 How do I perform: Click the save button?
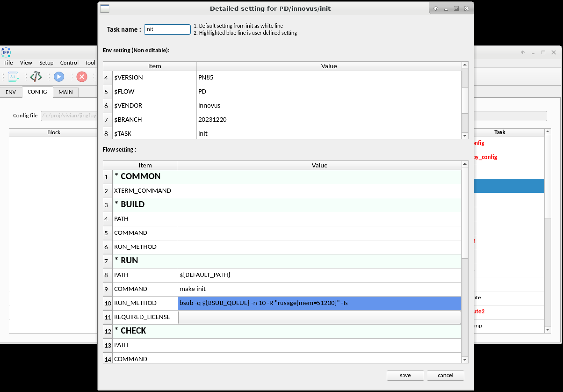405,375
